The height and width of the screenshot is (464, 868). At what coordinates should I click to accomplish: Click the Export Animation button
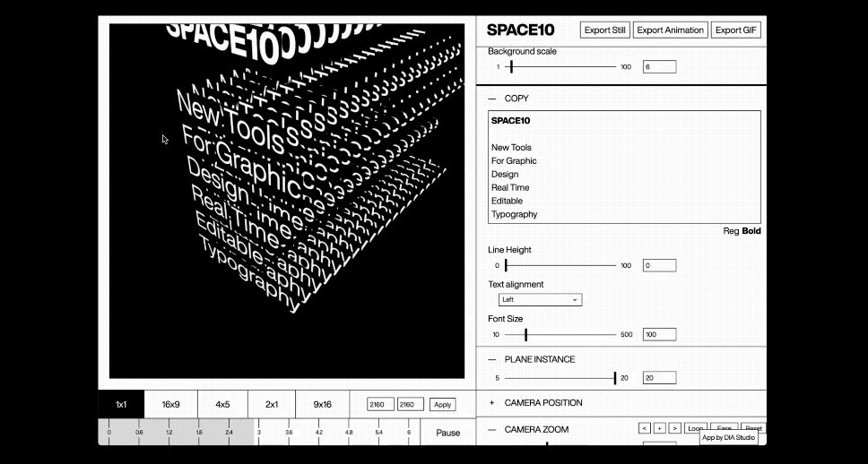tap(671, 30)
